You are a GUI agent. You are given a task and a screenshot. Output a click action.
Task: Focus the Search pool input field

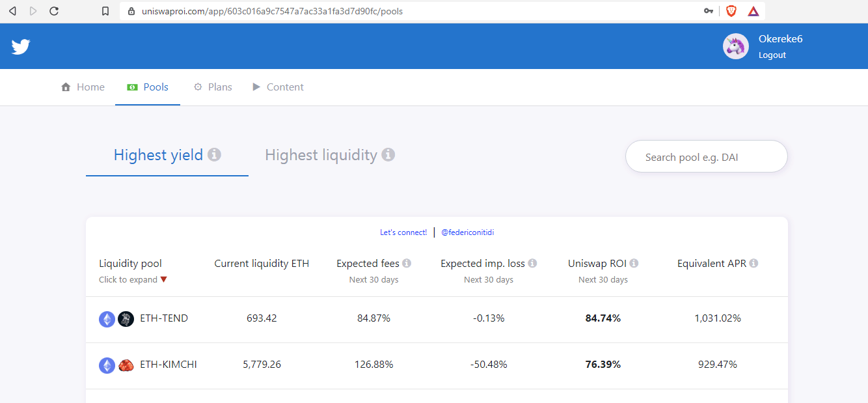[x=706, y=157]
